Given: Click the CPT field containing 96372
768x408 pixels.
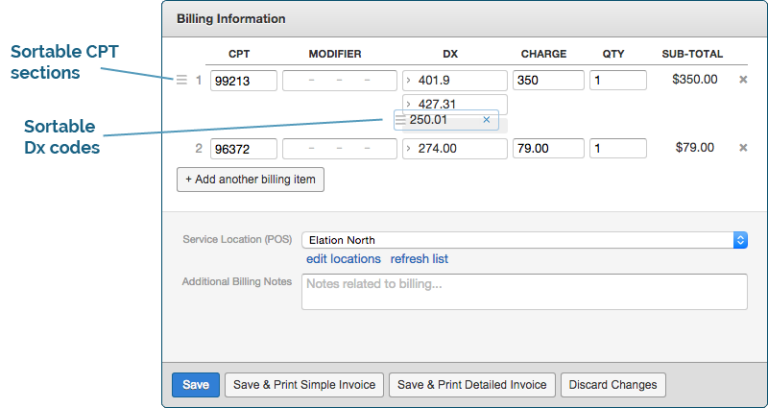Looking at the screenshot, I should 243,148.
